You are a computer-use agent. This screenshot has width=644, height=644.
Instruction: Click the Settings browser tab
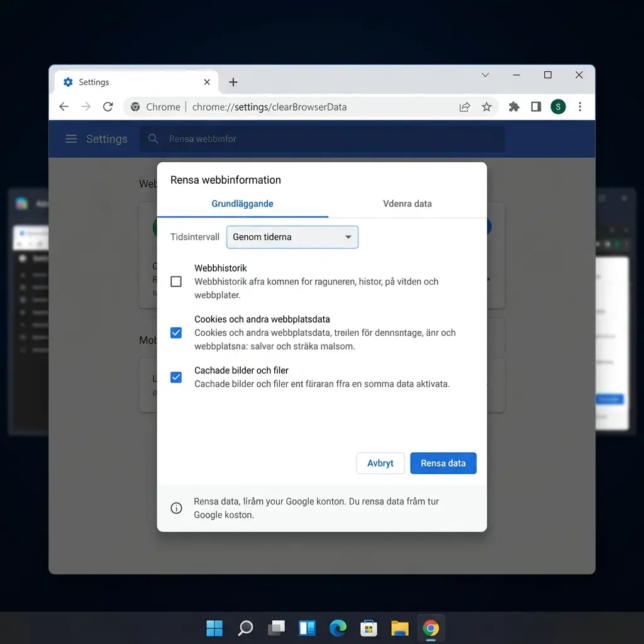click(136, 82)
